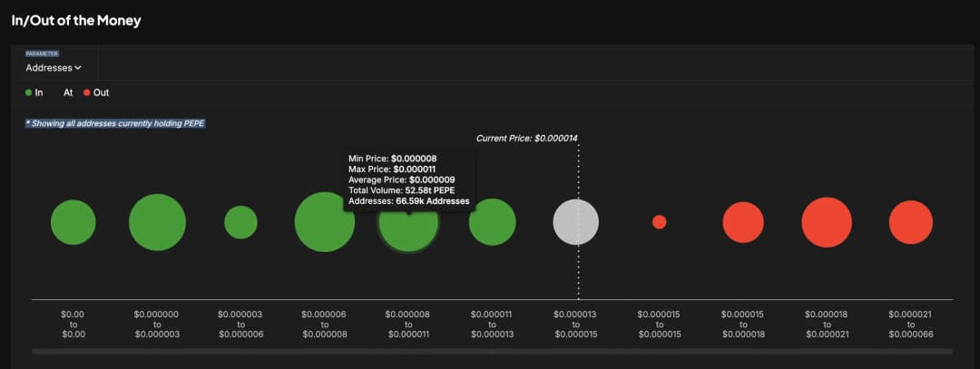This screenshot has width=980, height=369.
Task: Click the red bubble above $0.000021 to $0.000066
Action: coord(911,222)
